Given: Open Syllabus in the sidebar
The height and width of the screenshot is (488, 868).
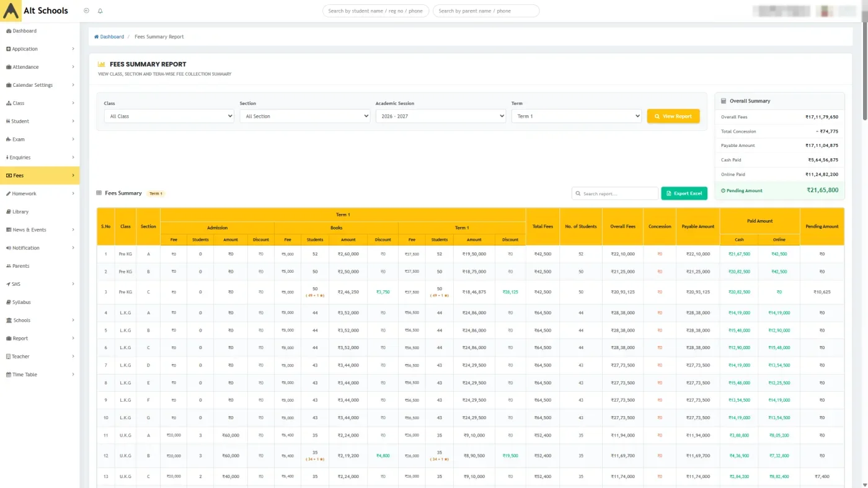Looking at the screenshot, I should (x=40, y=302).
